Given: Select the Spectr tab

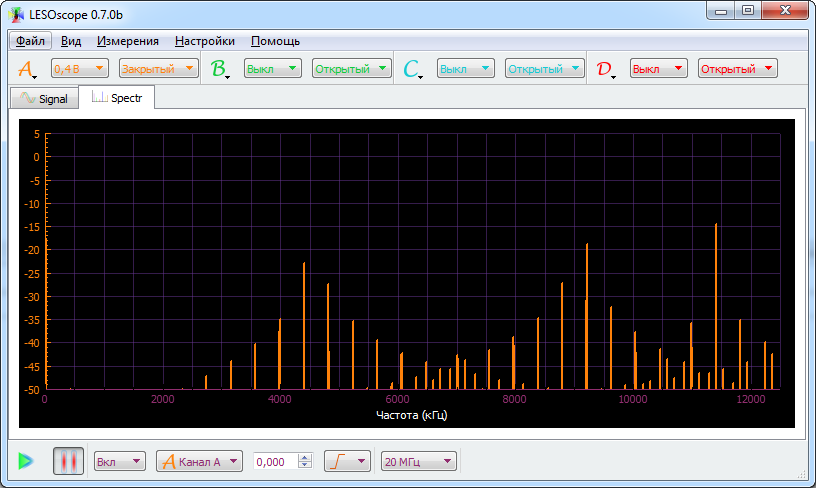Looking at the screenshot, I should tap(117, 97).
